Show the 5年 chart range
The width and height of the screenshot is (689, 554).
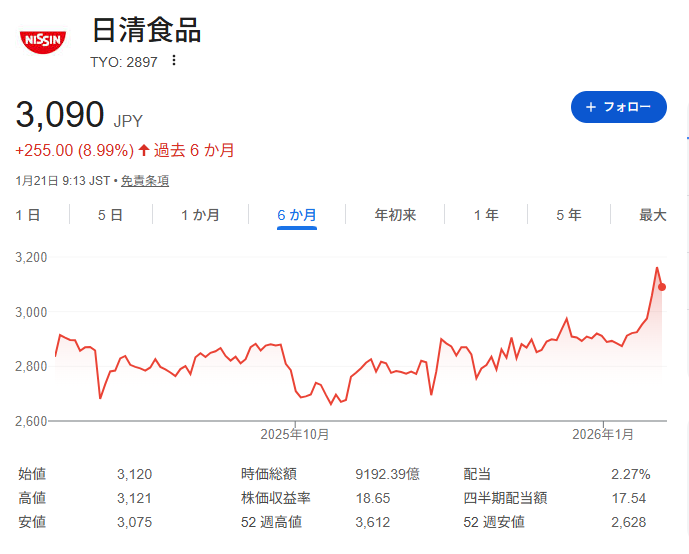pyautogui.click(x=568, y=215)
